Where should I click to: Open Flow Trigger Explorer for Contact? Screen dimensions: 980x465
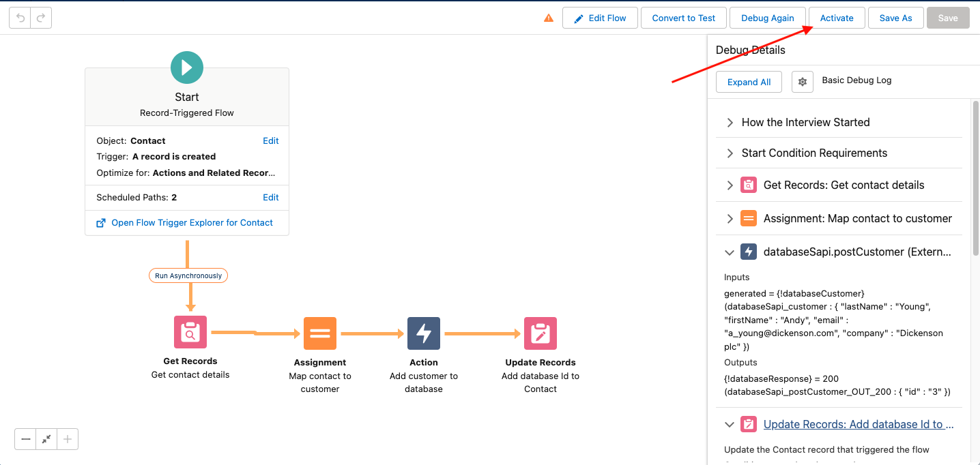click(x=192, y=223)
